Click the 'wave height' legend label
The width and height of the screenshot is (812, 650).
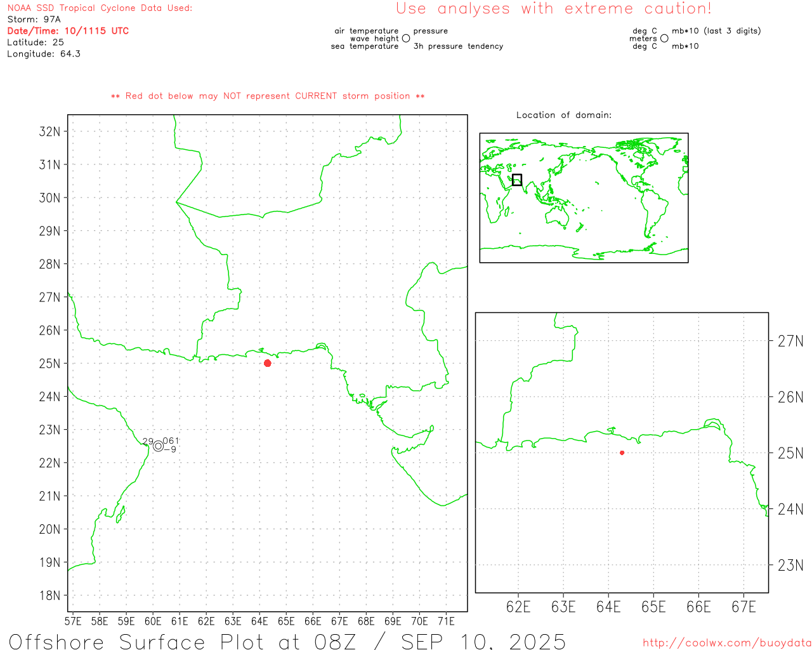pyautogui.click(x=374, y=38)
